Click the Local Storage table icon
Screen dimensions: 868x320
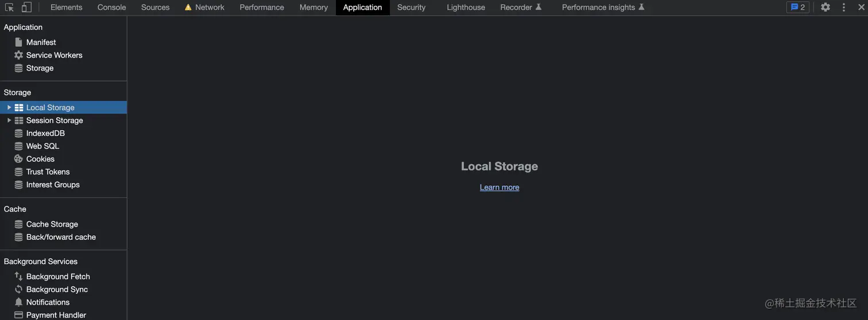19,108
